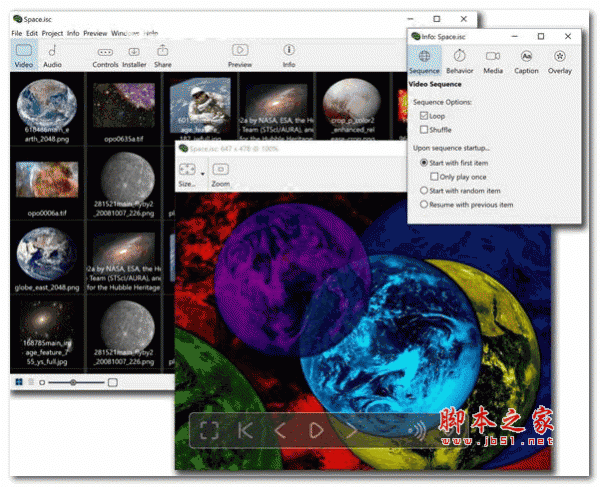Select the bottom-row 281521main_flyby2 Mercury thumbnail
Image resolution: width=600 pixels, height=487 pixels.
[124, 332]
